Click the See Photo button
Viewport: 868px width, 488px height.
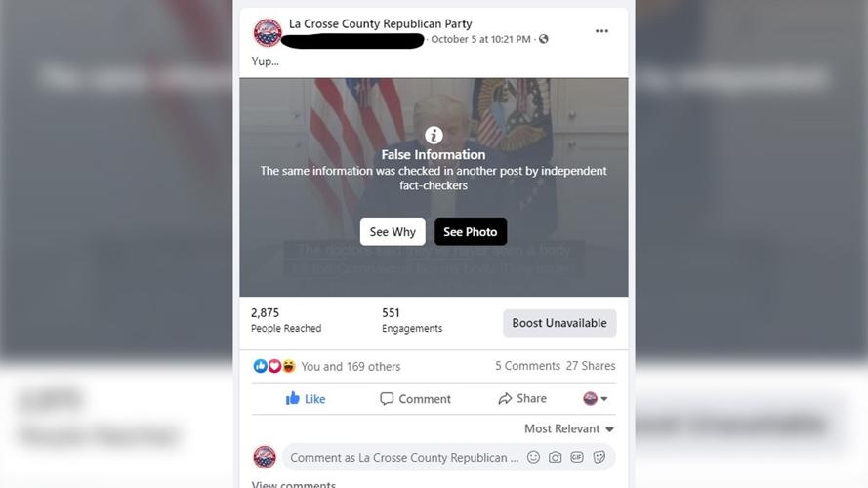coord(470,232)
